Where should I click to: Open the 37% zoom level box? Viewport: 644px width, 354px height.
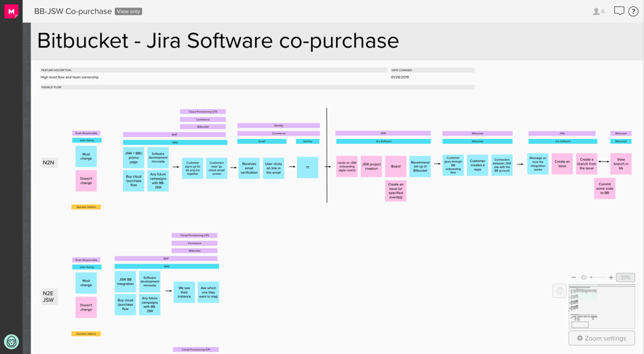pyautogui.click(x=625, y=277)
